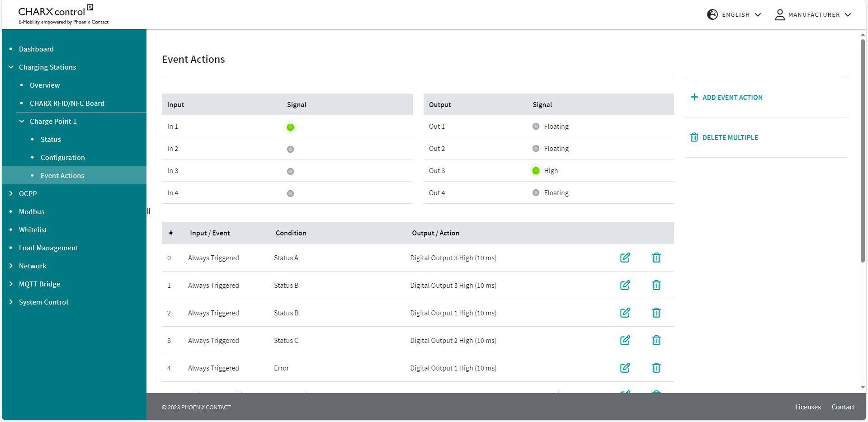This screenshot has width=868, height=422.
Task: Click the sidebar collapse handle
Action: [x=149, y=211]
